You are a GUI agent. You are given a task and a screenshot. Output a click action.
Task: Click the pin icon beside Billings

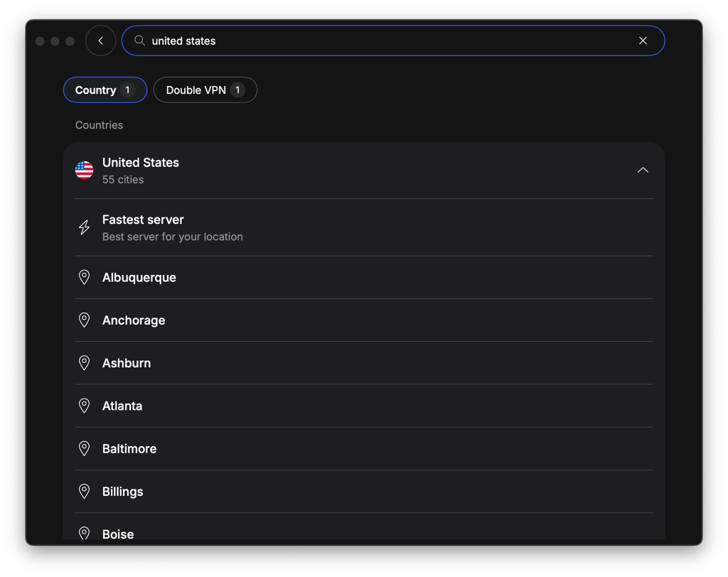pyautogui.click(x=84, y=491)
